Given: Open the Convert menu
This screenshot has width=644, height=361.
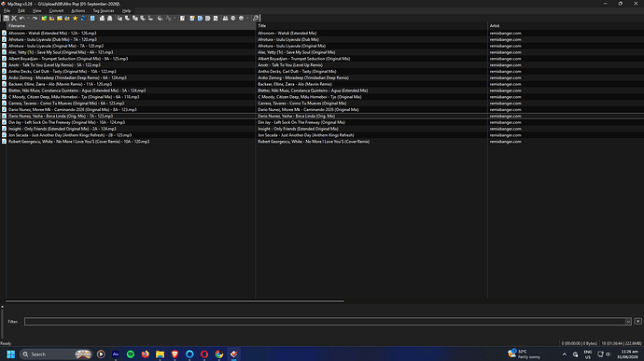Looking at the screenshot, I should pyautogui.click(x=56, y=10).
